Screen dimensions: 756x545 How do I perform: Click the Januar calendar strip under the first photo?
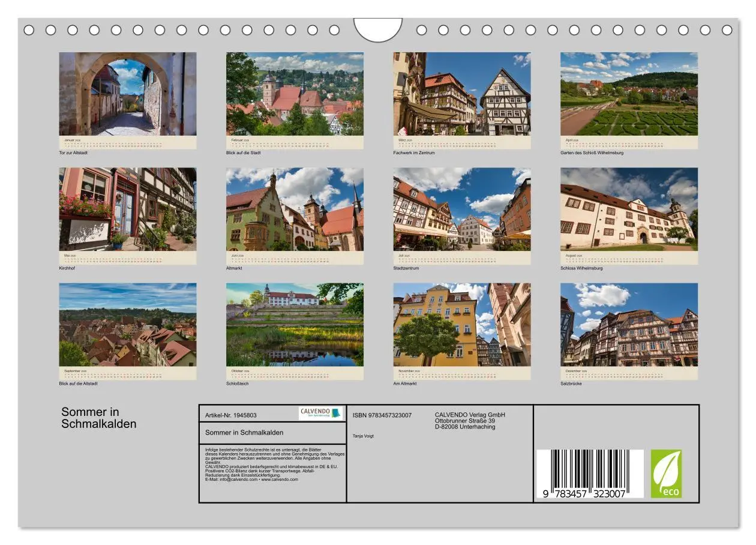coord(127,142)
